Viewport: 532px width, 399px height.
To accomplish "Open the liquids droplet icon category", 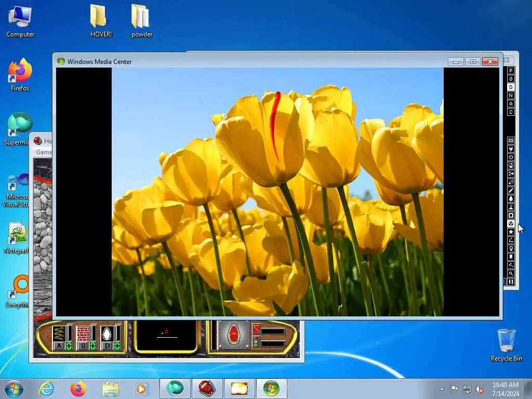I will point(511,198).
